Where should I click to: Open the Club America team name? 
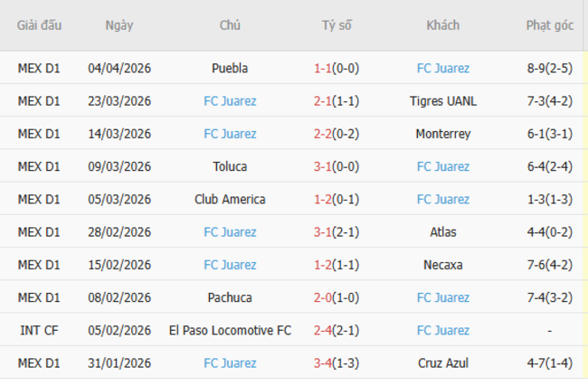[x=230, y=200]
